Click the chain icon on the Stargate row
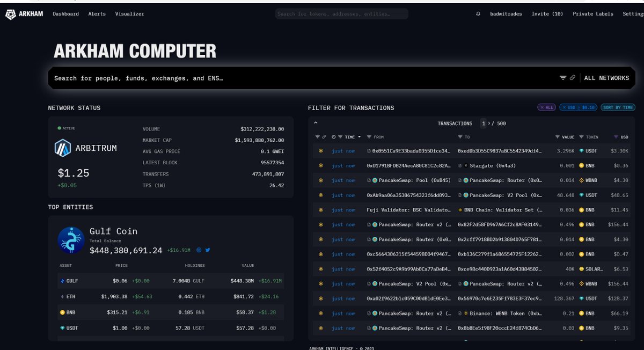Screen dimensions: 644x350 (320, 166)
